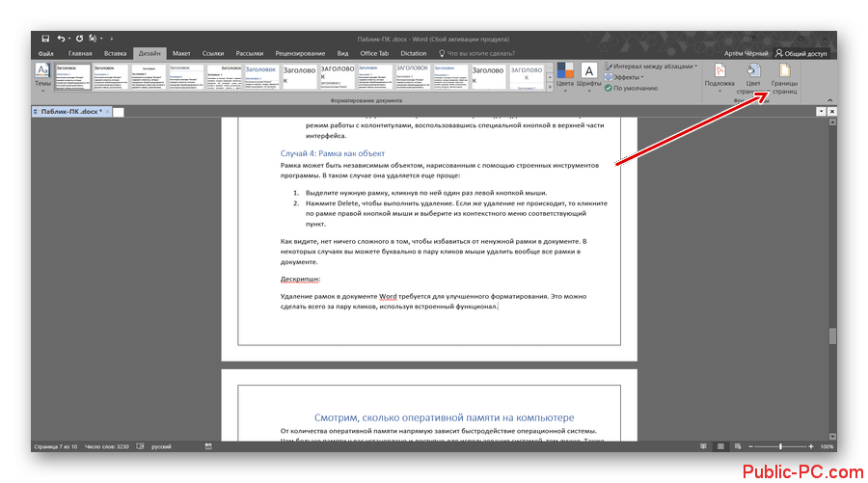The image size is (868, 483).
Task: Click the zoom out minus button
Action: coord(750,446)
